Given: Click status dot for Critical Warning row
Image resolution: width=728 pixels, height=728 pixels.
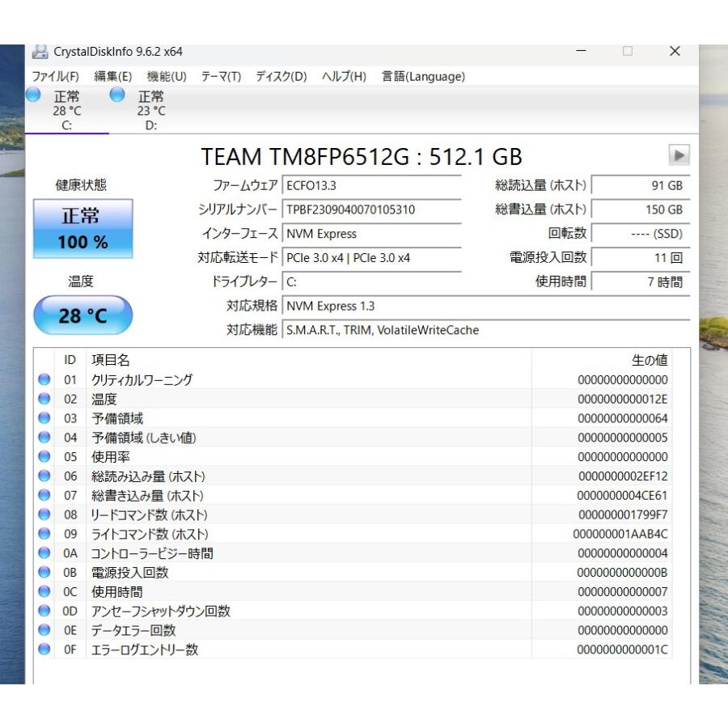Looking at the screenshot, I should [44, 379].
